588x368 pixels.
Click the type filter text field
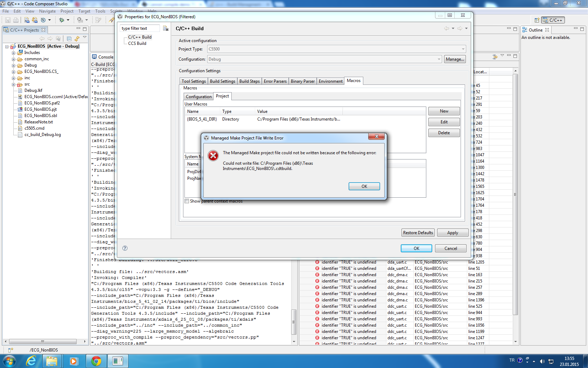point(140,28)
